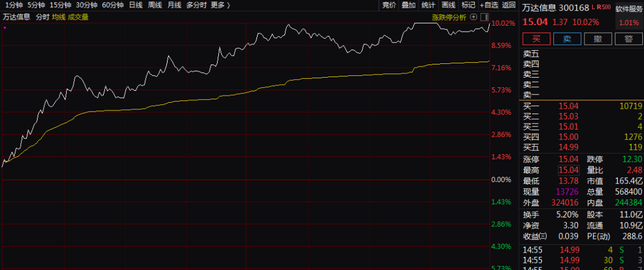The image size is (644, 270).
Task: Open the 涨跌停分析 panel
Action: (448, 17)
